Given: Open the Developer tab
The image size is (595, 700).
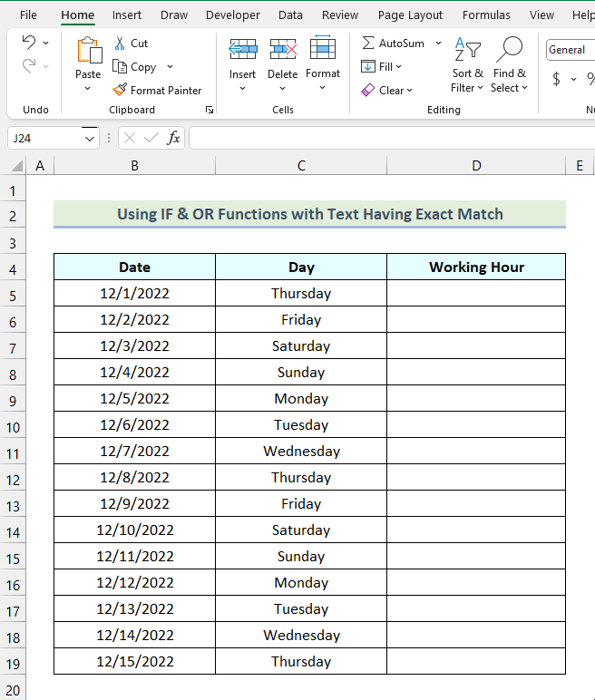Looking at the screenshot, I should click(x=233, y=15).
